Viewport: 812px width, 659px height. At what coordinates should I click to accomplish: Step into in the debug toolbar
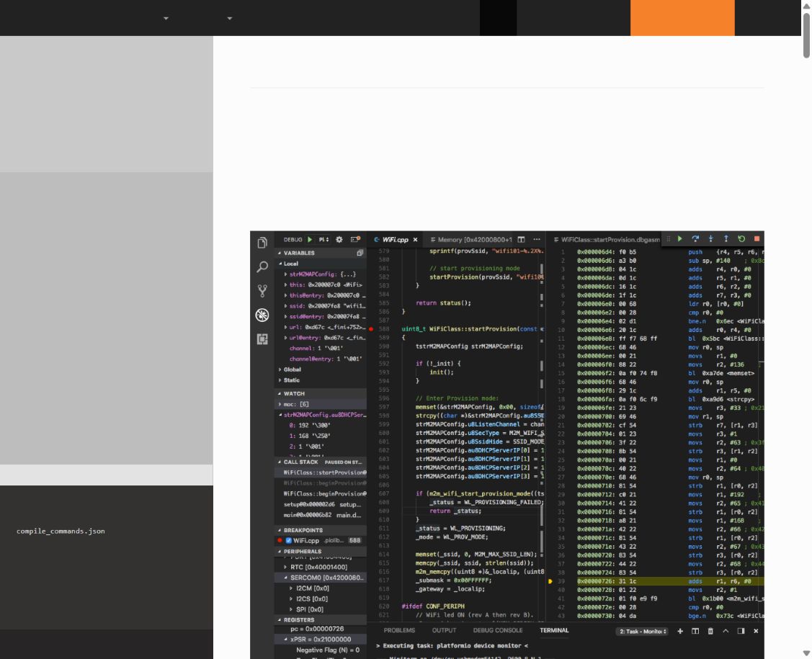[710, 238]
